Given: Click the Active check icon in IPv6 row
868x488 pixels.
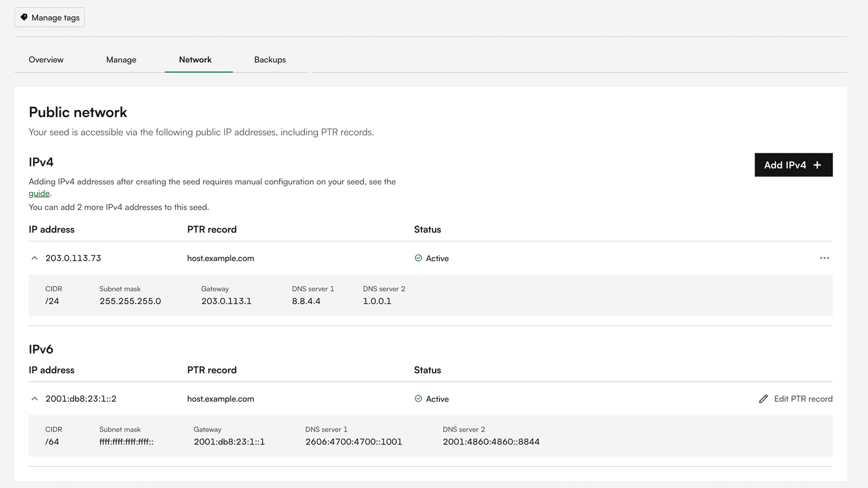Looking at the screenshot, I should pyautogui.click(x=418, y=399).
